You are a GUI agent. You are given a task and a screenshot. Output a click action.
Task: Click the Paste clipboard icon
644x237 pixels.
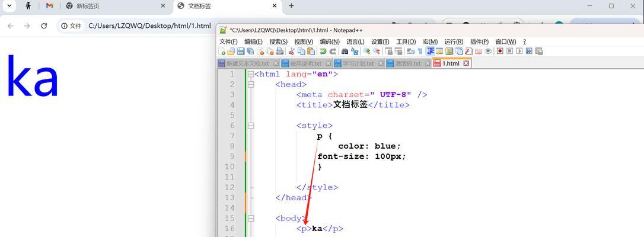pos(311,52)
